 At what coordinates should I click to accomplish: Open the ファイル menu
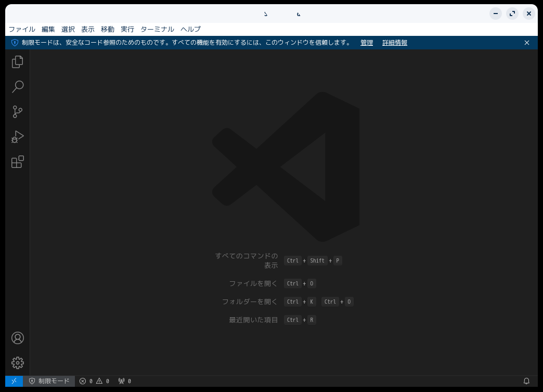coord(22,29)
